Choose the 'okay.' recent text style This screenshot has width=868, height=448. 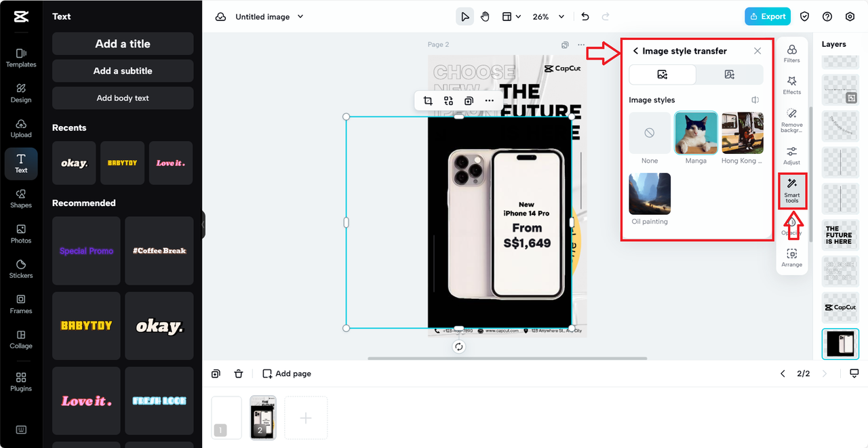point(74,163)
